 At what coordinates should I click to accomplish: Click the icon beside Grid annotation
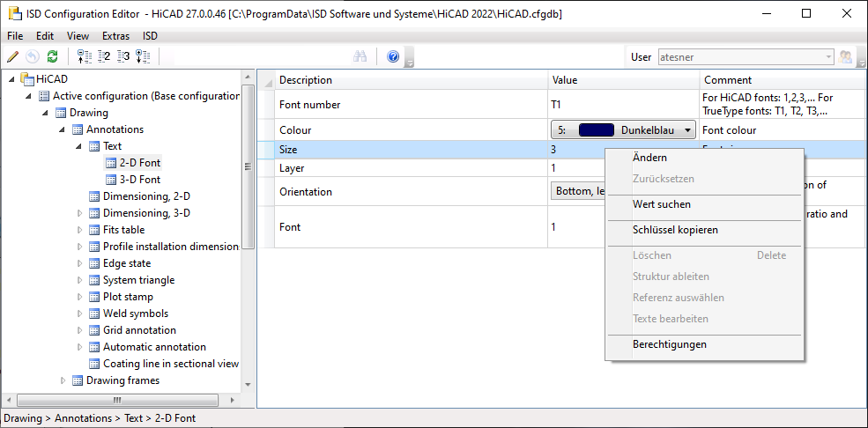pyautogui.click(x=94, y=330)
